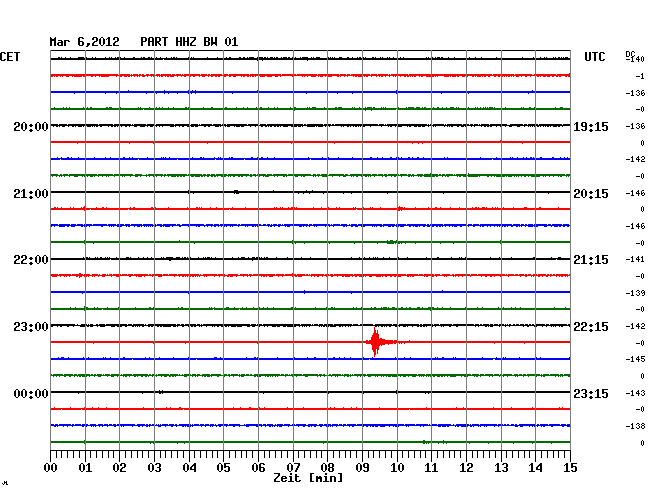Click the 23:15 UTC time label

pos(590,394)
